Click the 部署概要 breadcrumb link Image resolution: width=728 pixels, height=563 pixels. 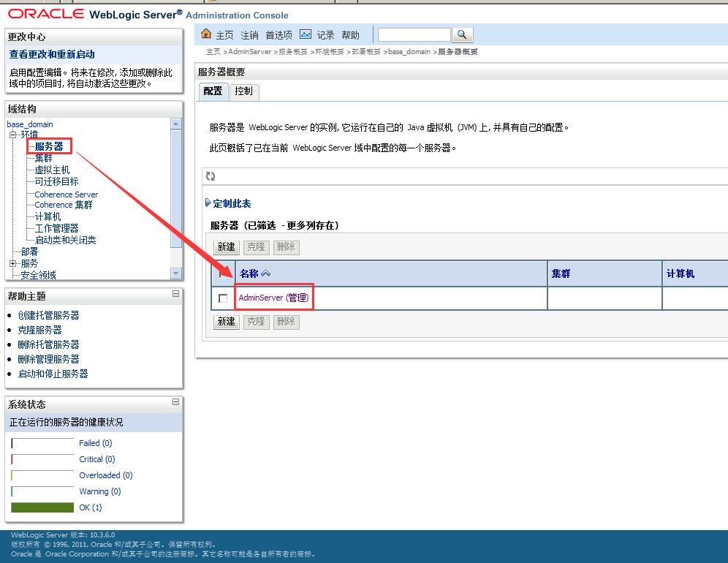point(366,52)
